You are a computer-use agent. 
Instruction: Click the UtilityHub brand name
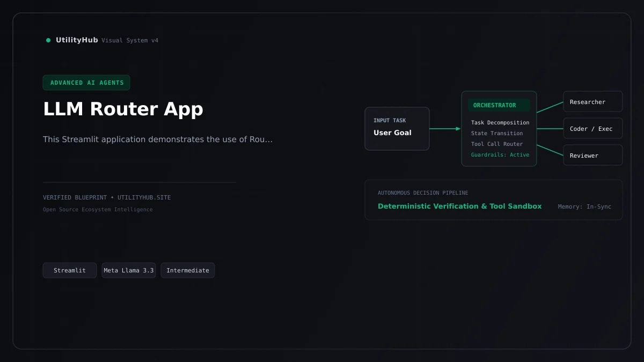click(x=77, y=40)
